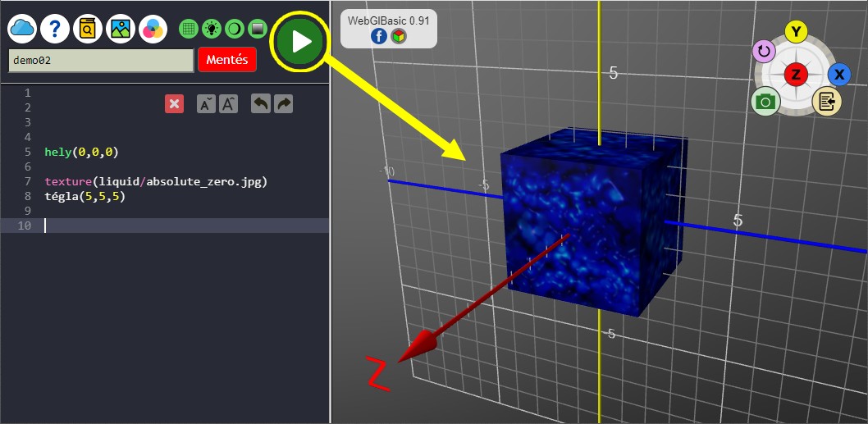Click the question mark help icon
The image size is (868, 424).
pyautogui.click(x=55, y=29)
